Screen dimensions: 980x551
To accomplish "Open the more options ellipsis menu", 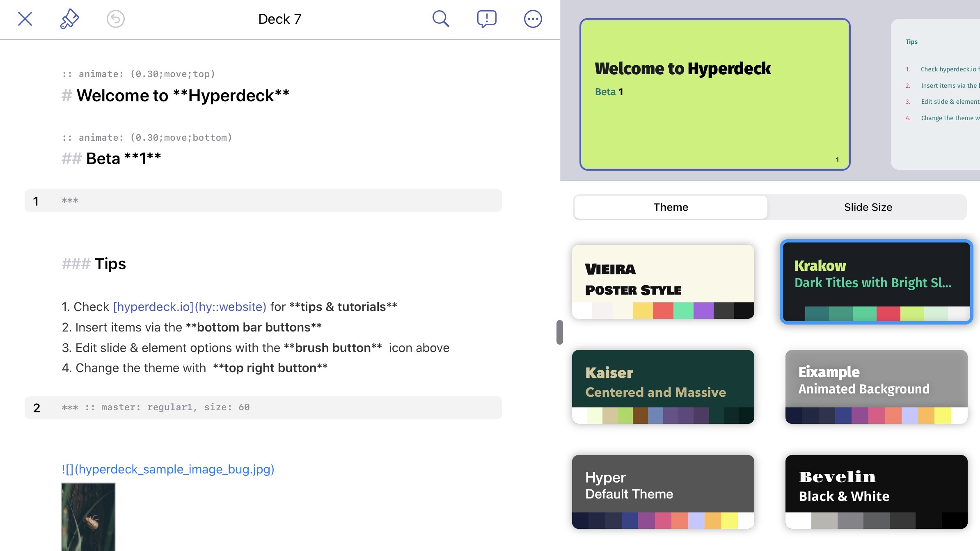I will pos(533,19).
